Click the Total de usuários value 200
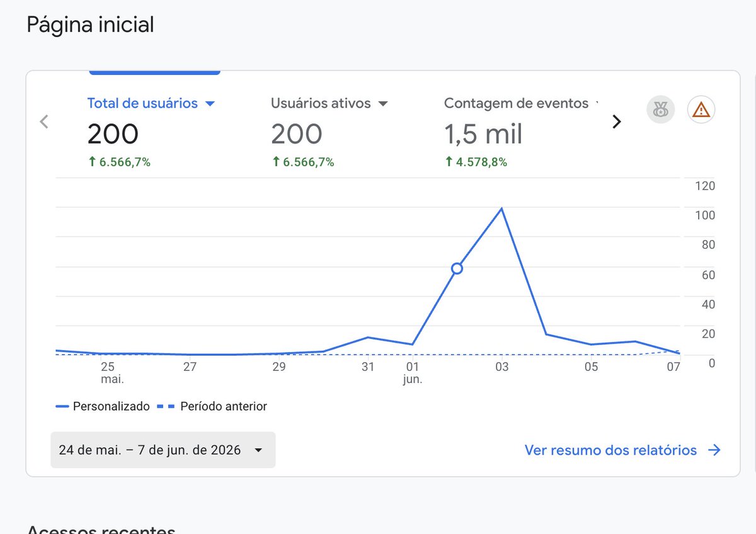 [x=113, y=134]
